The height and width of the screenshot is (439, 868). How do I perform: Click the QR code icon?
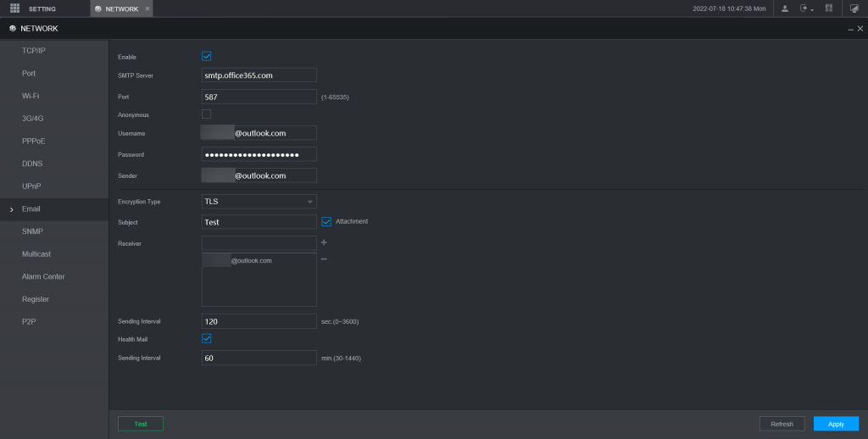pyautogui.click(x=828, y=8)
